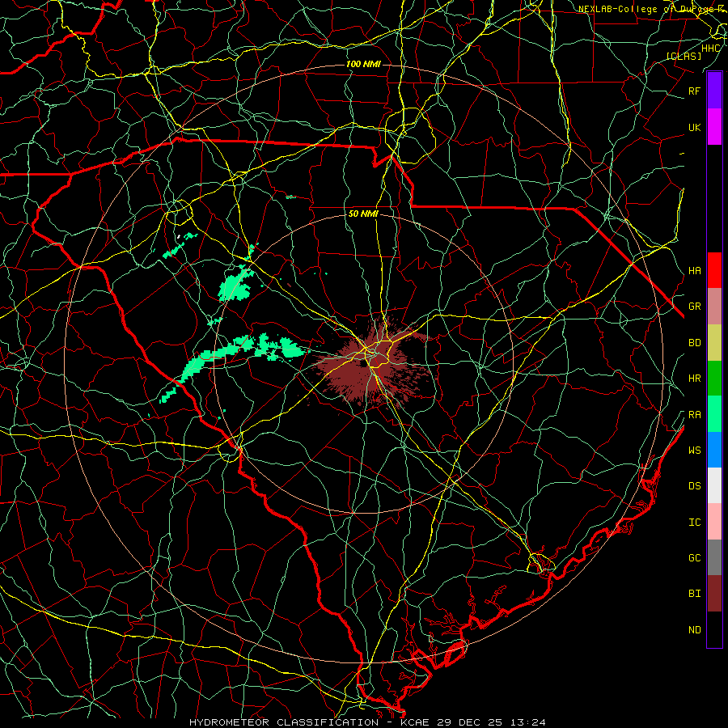Click the ND legend label
This screenshot has height=728, width=728.
tap(694, 629)
